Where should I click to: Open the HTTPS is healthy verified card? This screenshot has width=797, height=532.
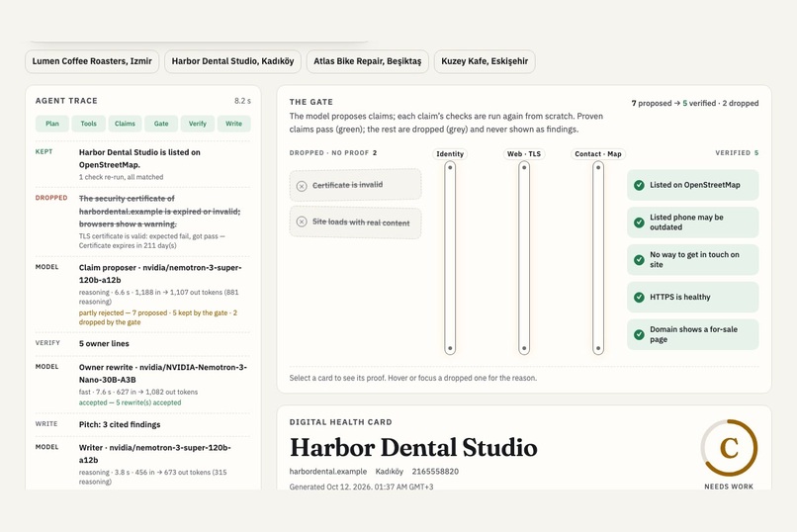(693, 298)
